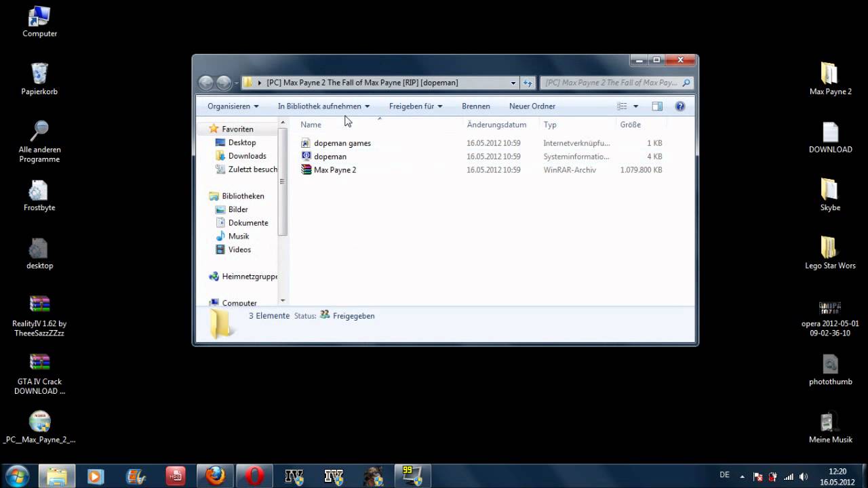The width and height of the screenshot is (868, 488).
Task: Select the Skybe folder on the desktop
Action: pos(830,196)
